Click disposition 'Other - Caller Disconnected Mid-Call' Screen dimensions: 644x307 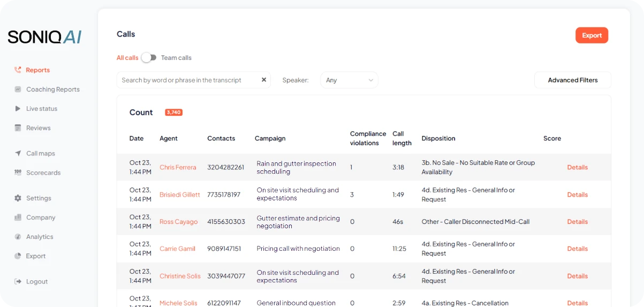click(x=475, y=221)
